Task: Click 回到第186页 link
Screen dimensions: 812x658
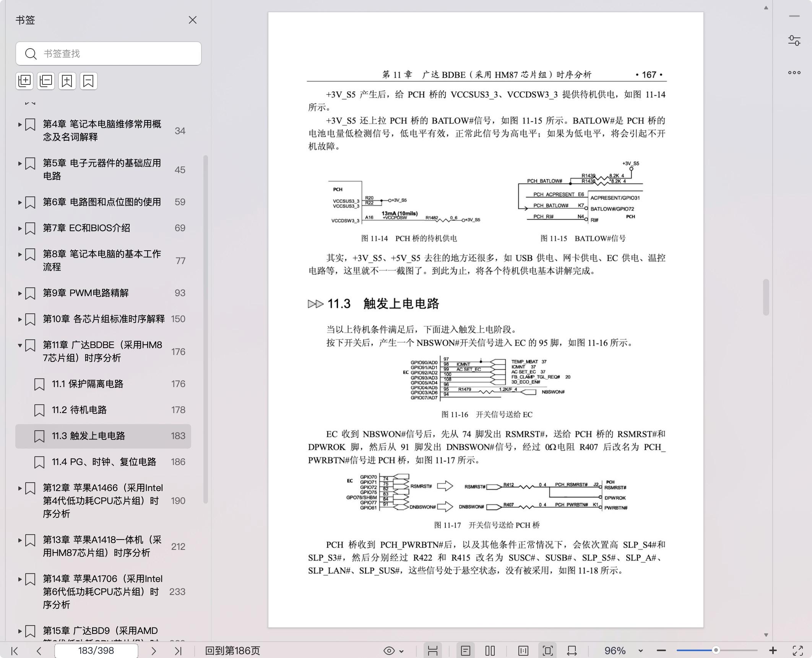Action: 232,651
